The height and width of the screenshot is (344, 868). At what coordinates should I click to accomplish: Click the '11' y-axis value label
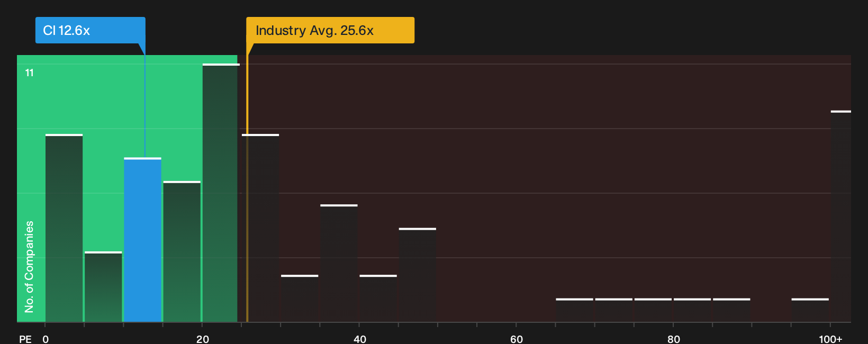[30, 73]
